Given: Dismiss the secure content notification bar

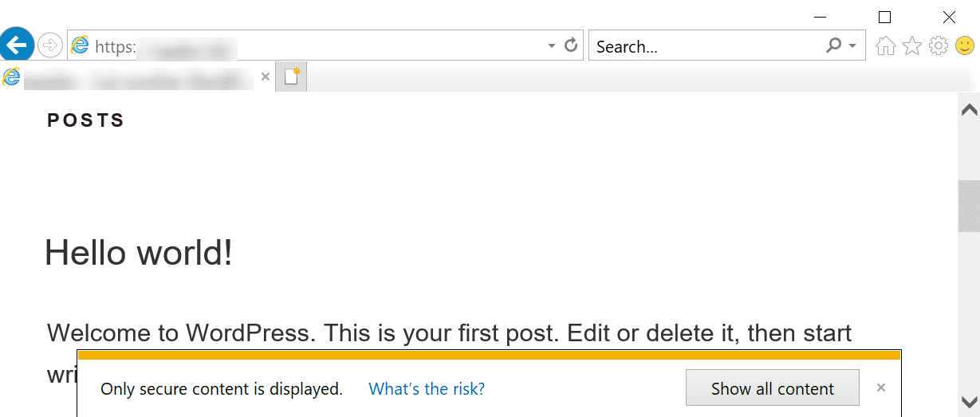Looking at the screenshot, I should click(x=881, y=388).
